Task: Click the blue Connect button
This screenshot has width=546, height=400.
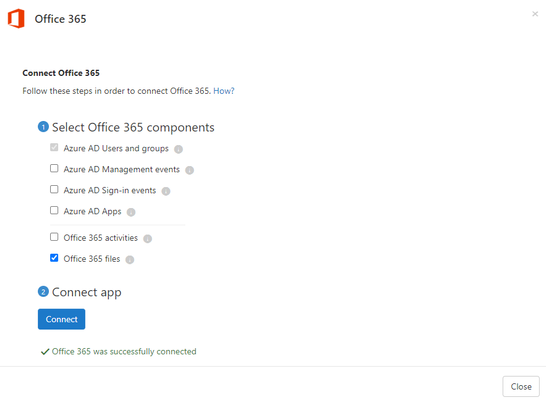Action: (x=62, y=319)
